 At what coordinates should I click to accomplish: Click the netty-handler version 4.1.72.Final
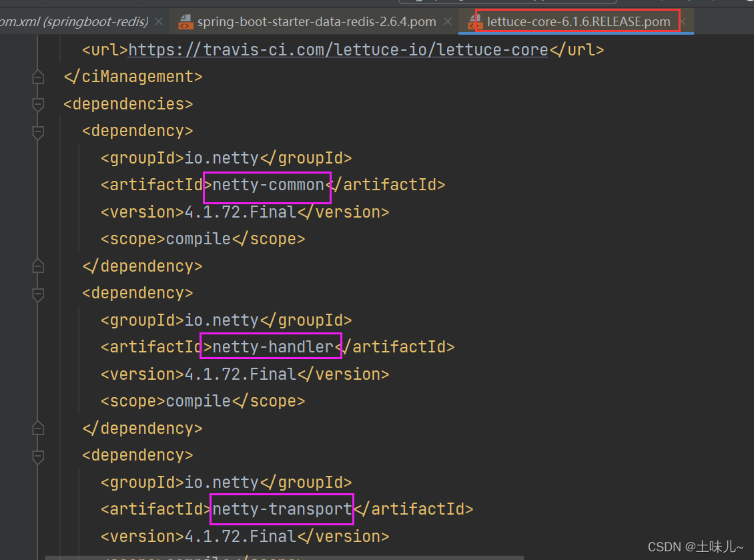240,374
